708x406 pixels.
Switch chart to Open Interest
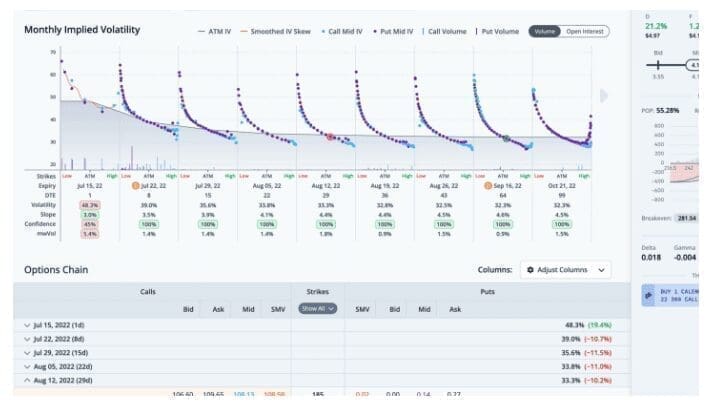pyautogui.click(x=587, y=31)
